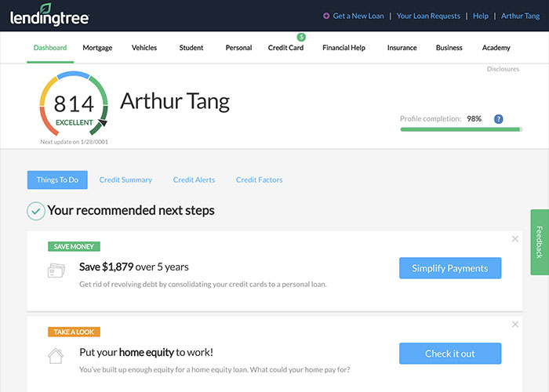This screenshot has width=549, height=392.
Task: Dismiss the Save Money recommendation card
Action: (x=514, y=238)
